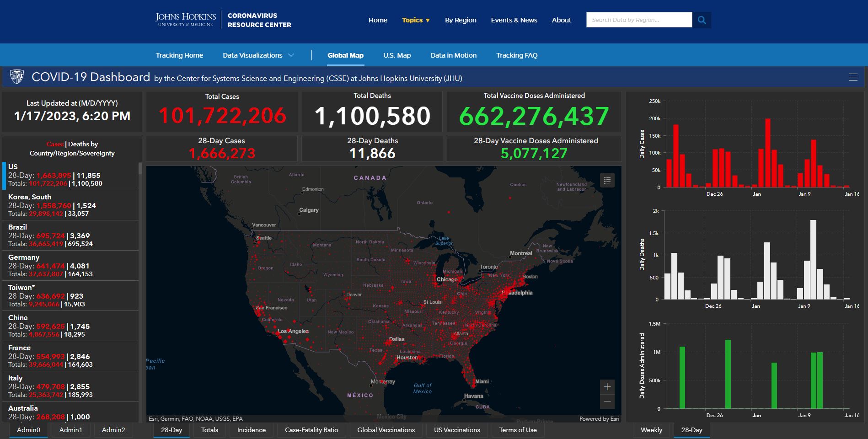
Task: Click the Total Deaths figure 1,100,580
Action: coord(372,116)
